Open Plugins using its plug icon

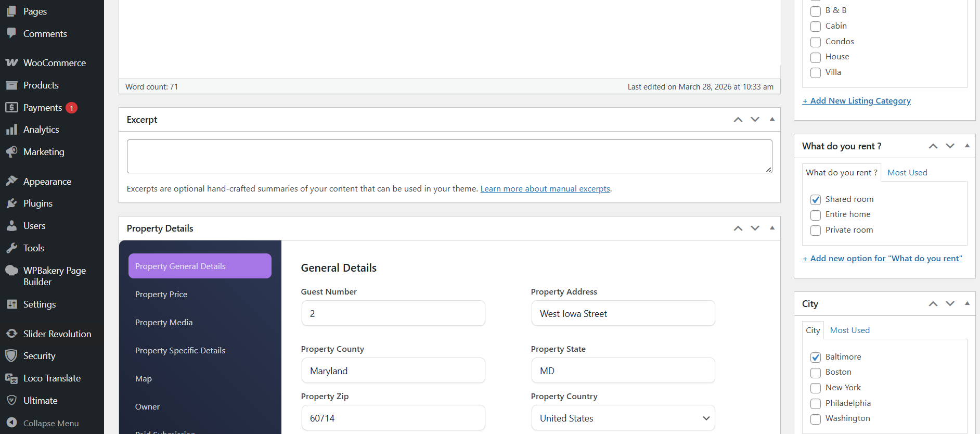(x=11, y=203)
